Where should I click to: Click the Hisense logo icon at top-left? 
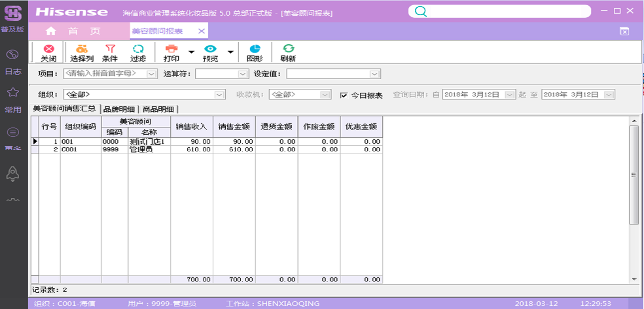[13, 13]
